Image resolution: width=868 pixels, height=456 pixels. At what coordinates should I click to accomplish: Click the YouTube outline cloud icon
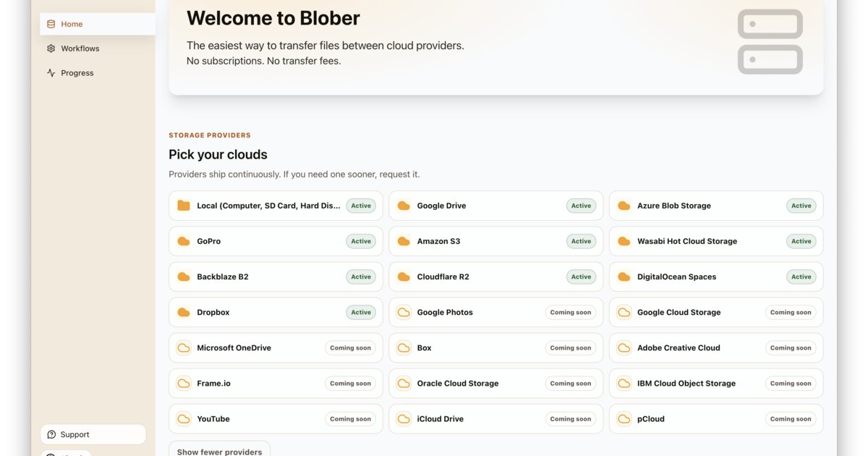tap(184, 418)
